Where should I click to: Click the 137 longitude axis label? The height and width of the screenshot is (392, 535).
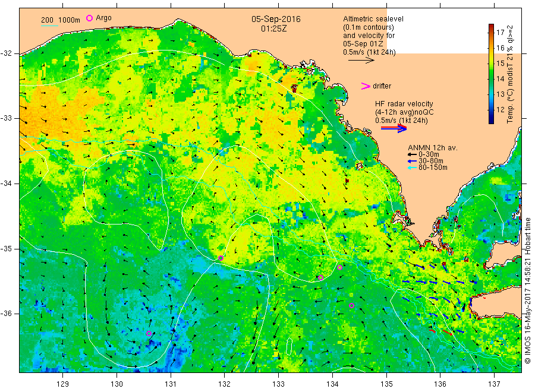(494, 384)
